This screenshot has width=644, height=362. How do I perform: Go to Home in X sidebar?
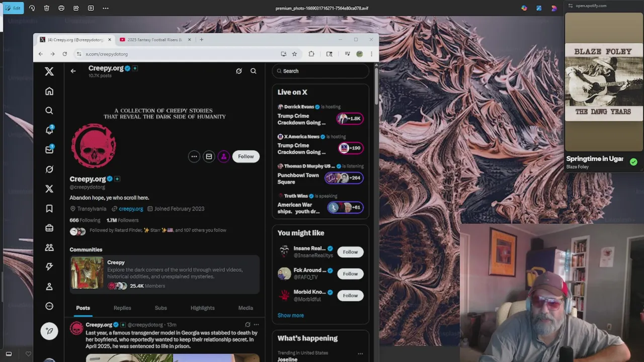click(49, 91)
